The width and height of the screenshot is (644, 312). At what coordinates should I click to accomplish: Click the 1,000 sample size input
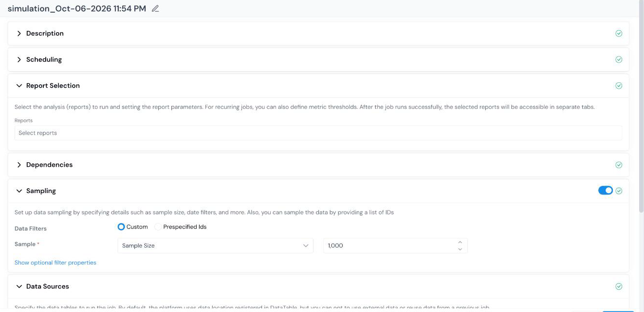pyautogui.click(x=395, y=246)
